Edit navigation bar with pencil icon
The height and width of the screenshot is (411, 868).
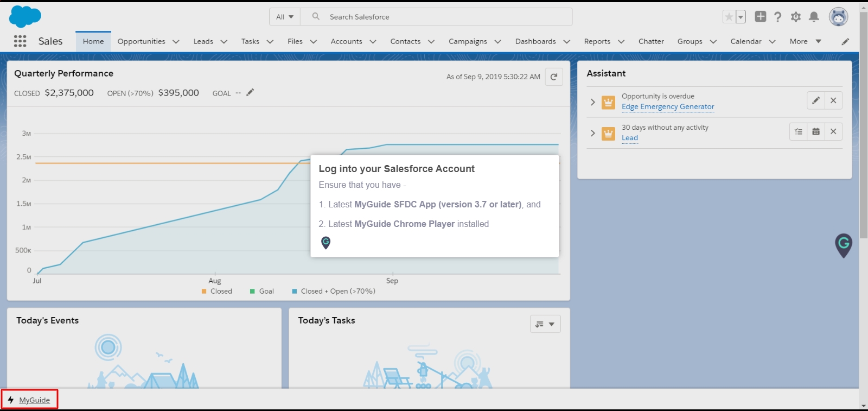pos(845,41)
